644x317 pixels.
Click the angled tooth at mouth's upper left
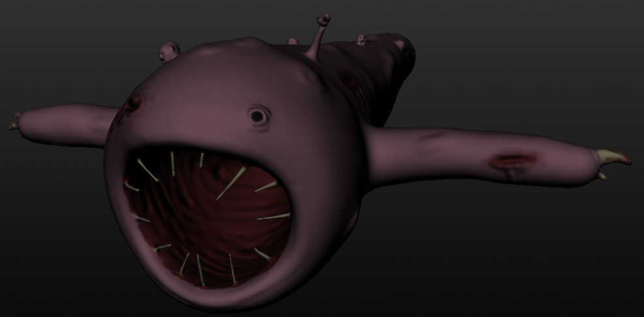pyautogui.click(x=148, y=171)
